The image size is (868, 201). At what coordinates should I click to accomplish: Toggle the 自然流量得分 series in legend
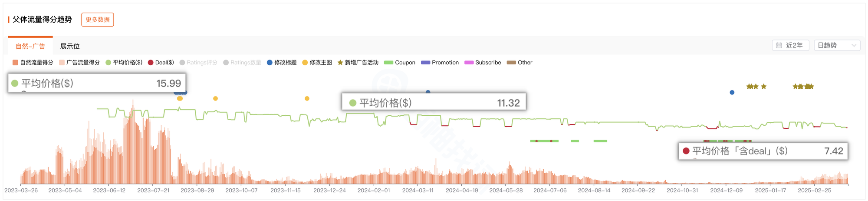33,63
